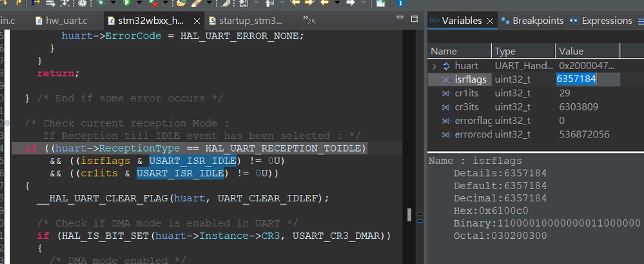This screenshot has height=264, width=644.
Task: Click highlighted USART_ISR_IDLE on cr1its line
Action: 180,174
